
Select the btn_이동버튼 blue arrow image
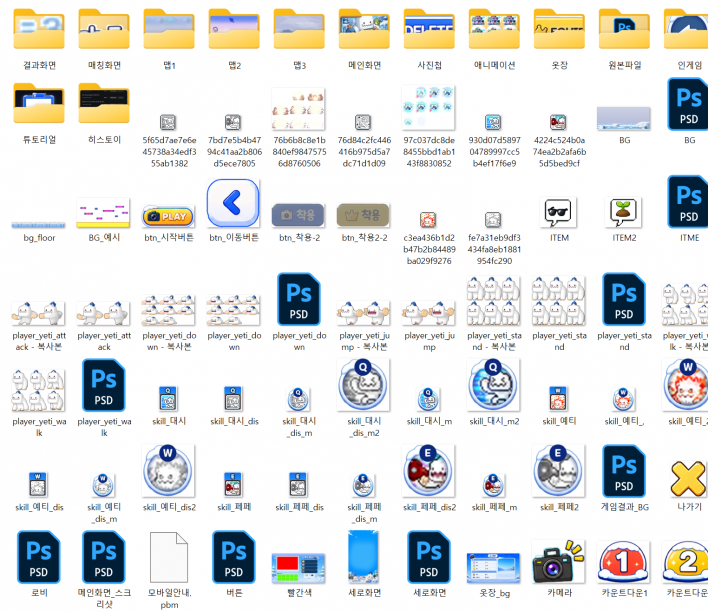pos(233,203)
